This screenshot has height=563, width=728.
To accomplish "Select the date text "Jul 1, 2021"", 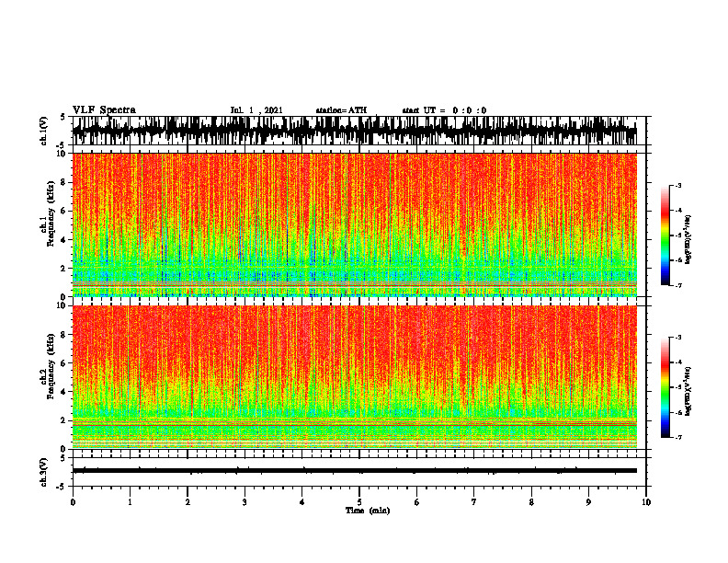I will (256, 110).
